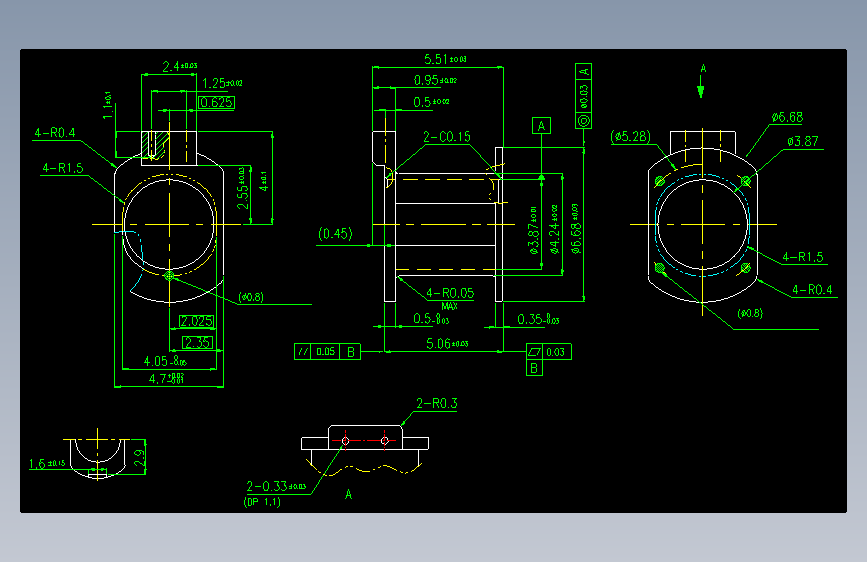Click the 4-R0.05 MAX radius callout
The width and height of the screenshot is (867, 562).
coord(450,297)
